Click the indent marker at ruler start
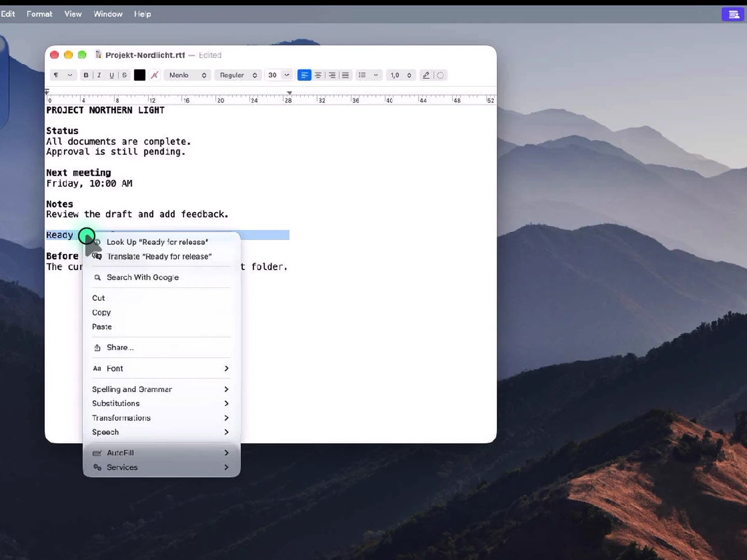 point(47,92)
